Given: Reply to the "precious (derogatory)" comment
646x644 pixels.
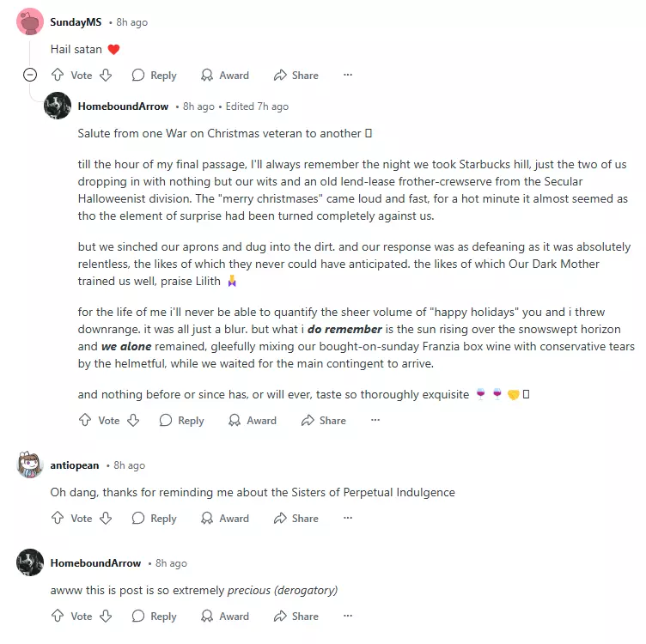Looking at the screenshot, I should [x=154, y=617].
